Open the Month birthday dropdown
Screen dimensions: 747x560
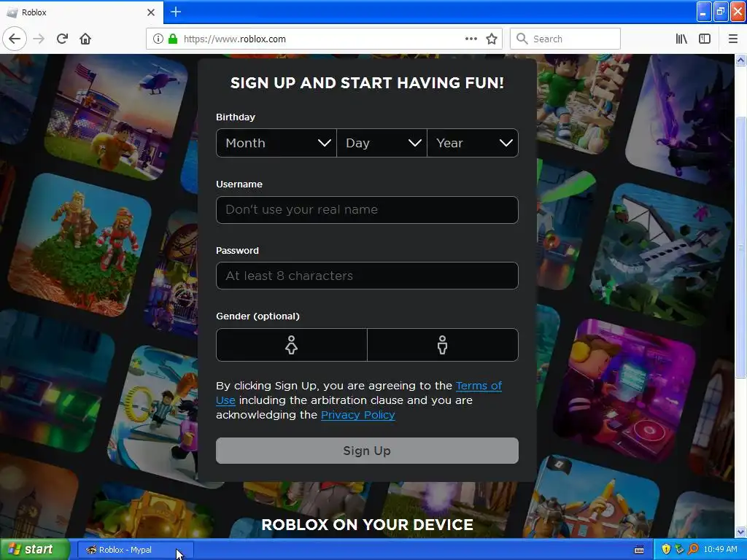click(x=276, y=143)
